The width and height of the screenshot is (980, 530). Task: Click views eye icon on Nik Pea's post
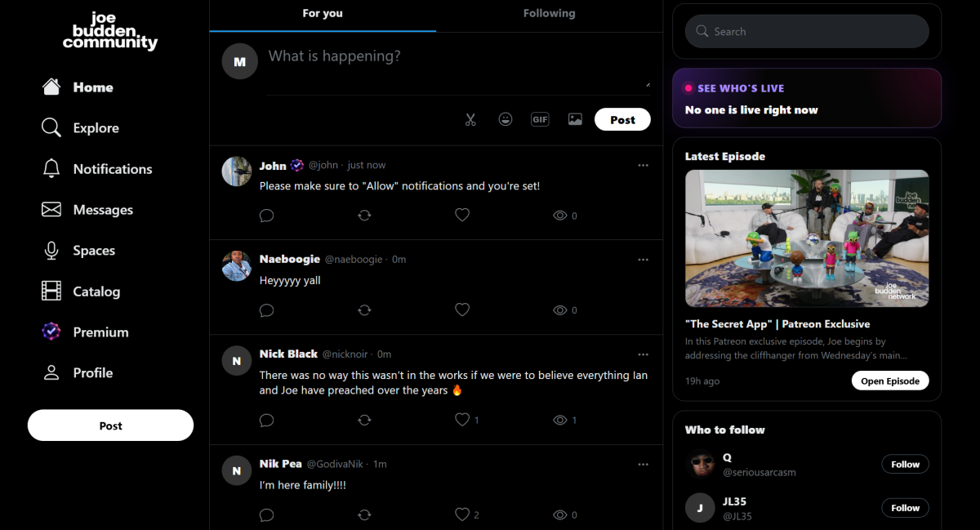pos(560,515)
